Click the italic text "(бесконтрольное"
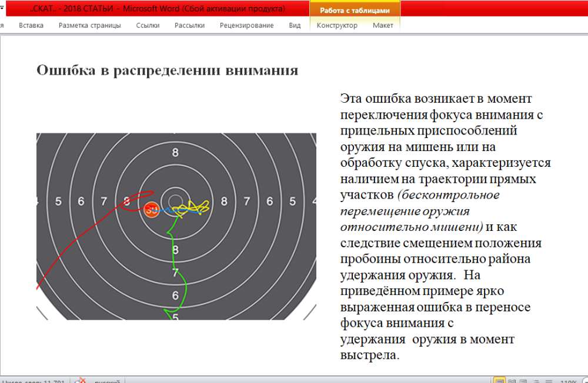588x383 pixels. click(x=448, y=195)
